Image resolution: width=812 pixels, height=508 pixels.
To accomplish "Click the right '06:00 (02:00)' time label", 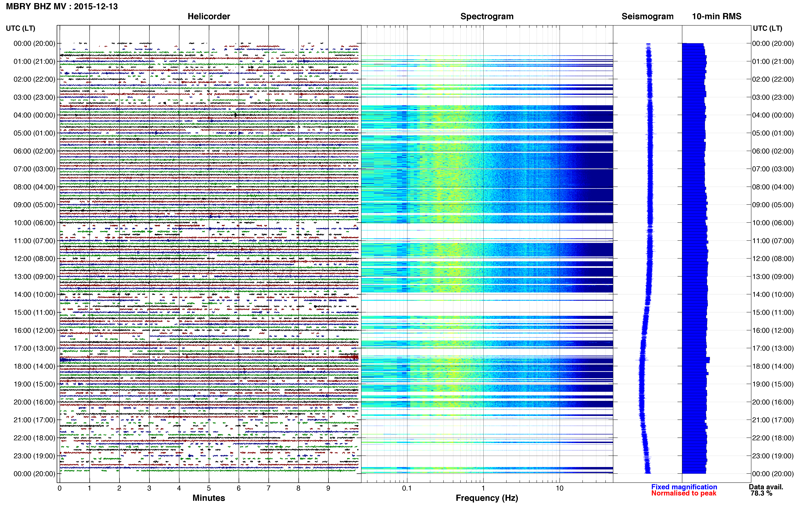I will point(773,151).
